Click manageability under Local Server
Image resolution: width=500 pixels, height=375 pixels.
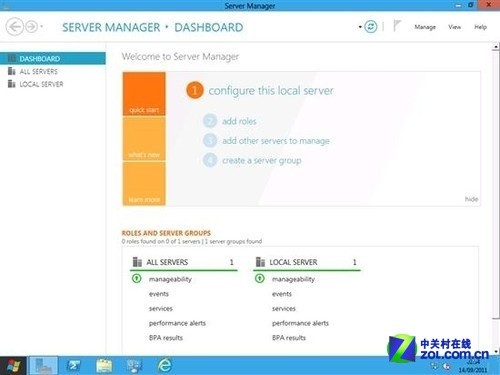coord(293,279)
